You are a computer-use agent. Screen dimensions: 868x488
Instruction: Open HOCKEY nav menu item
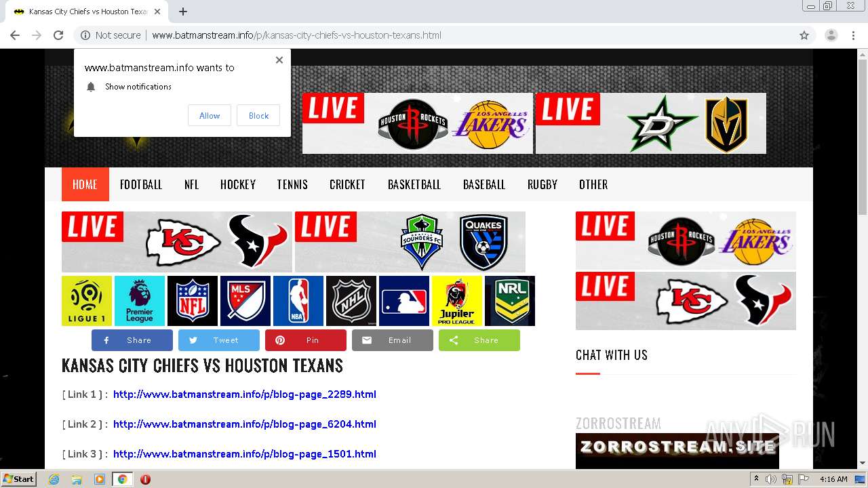tap(238, 184)
